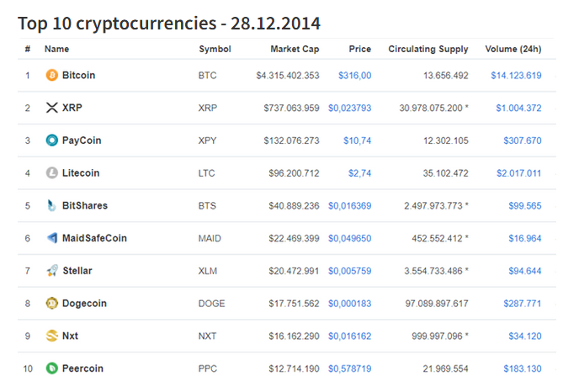Click the BitShares logo icon
Screen dimensions: 579x392
tap(51, 205)
